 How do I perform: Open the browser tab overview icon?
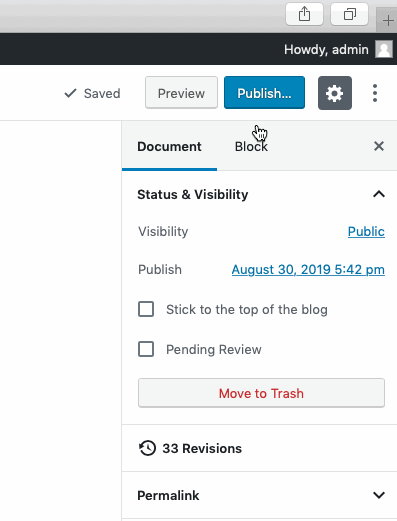[349, 14]
